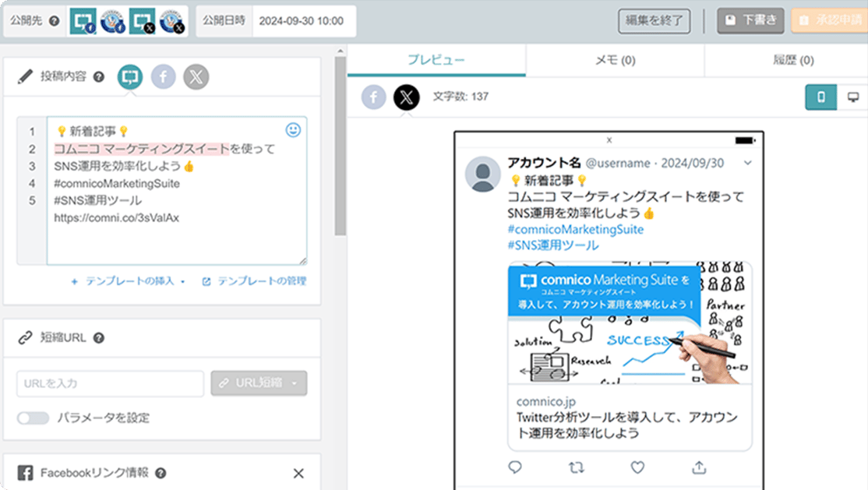This screenshot has height=490, width=868.
Task: Expand the tweet options chevron in preview
Action: click(x=747, y=163)
